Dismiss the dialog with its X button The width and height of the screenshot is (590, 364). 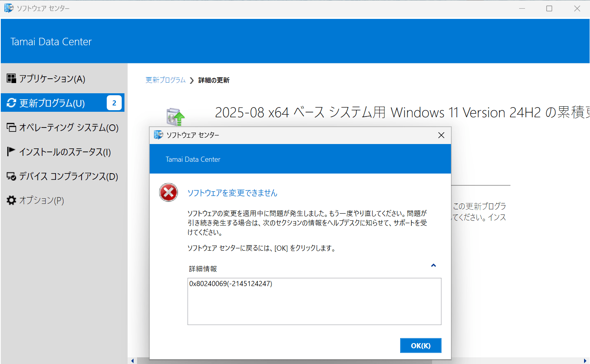point(441,135)
